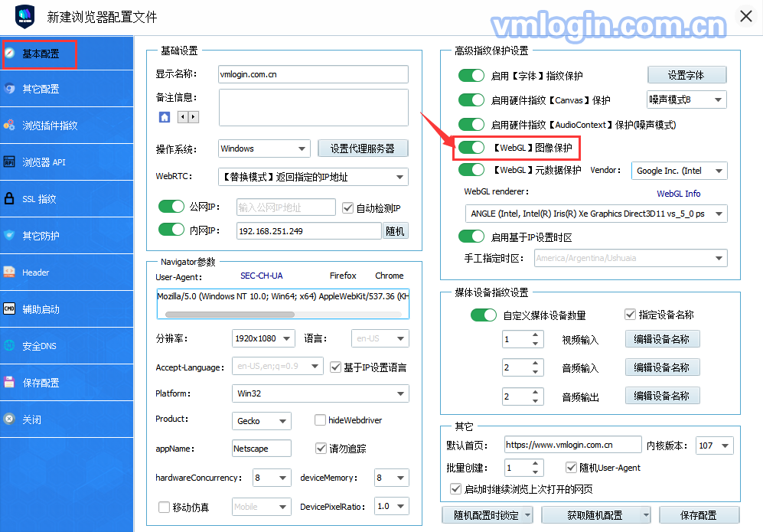This screenshot has width=763, height=532.
Task: Click the code icon beside Header
Action: pos(9,272)
